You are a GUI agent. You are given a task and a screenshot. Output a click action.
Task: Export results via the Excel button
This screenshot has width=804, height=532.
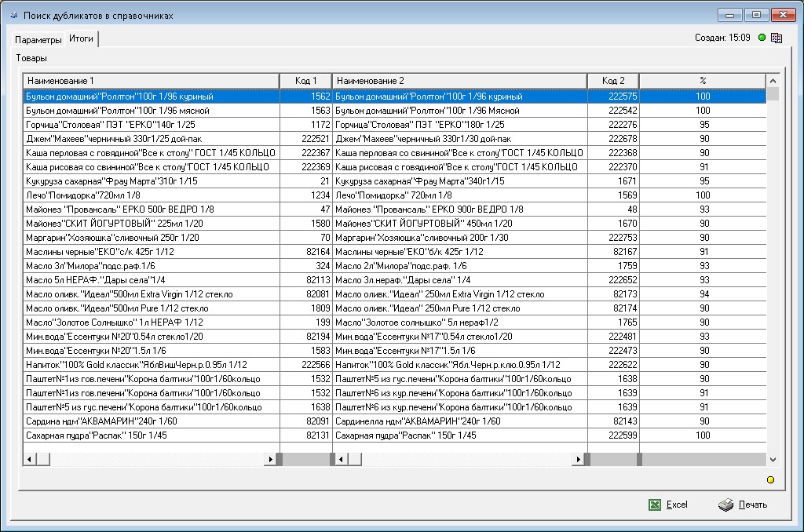coord(668,505)
